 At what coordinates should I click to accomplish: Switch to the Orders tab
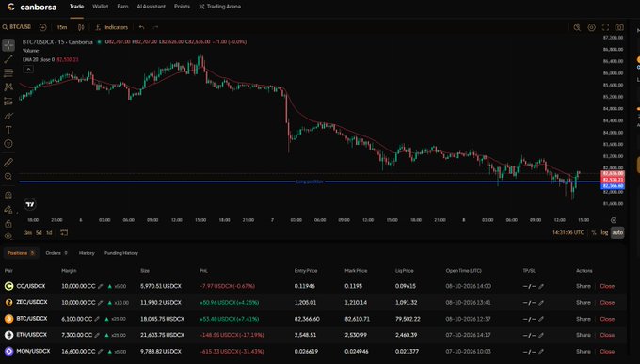[56, 253]
